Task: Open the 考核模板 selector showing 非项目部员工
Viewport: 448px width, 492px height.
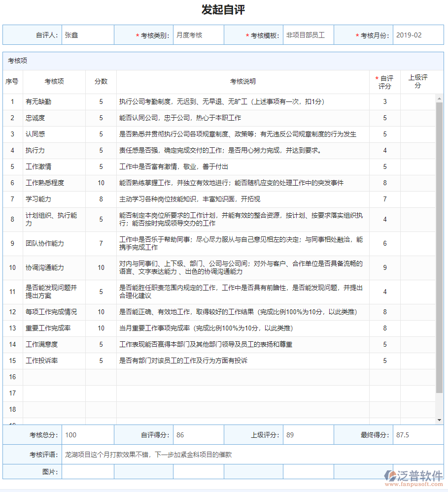Action: [x=308, y=34]
